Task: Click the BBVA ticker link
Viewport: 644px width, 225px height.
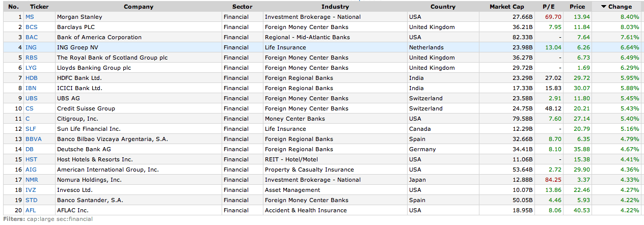Action: (33, 139)
